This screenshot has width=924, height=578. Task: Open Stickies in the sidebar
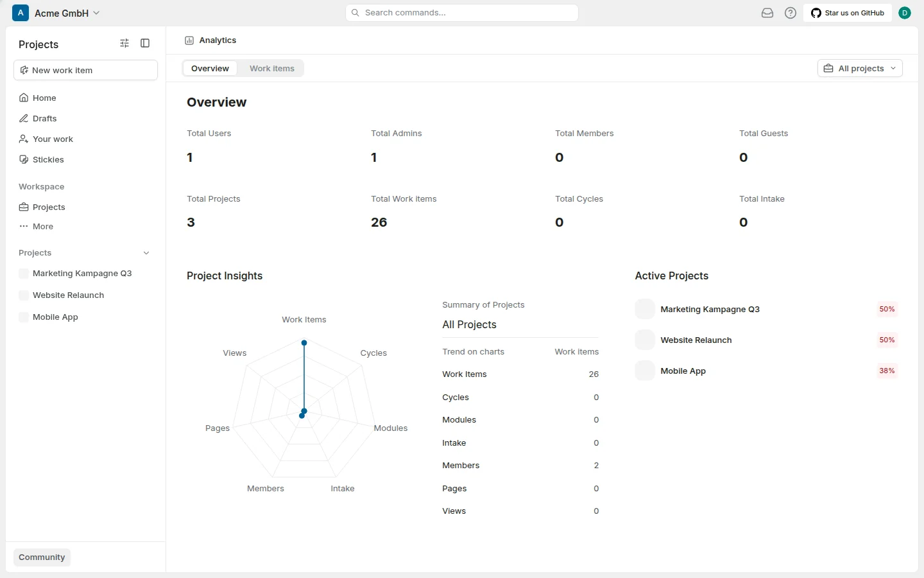(85, 159)
